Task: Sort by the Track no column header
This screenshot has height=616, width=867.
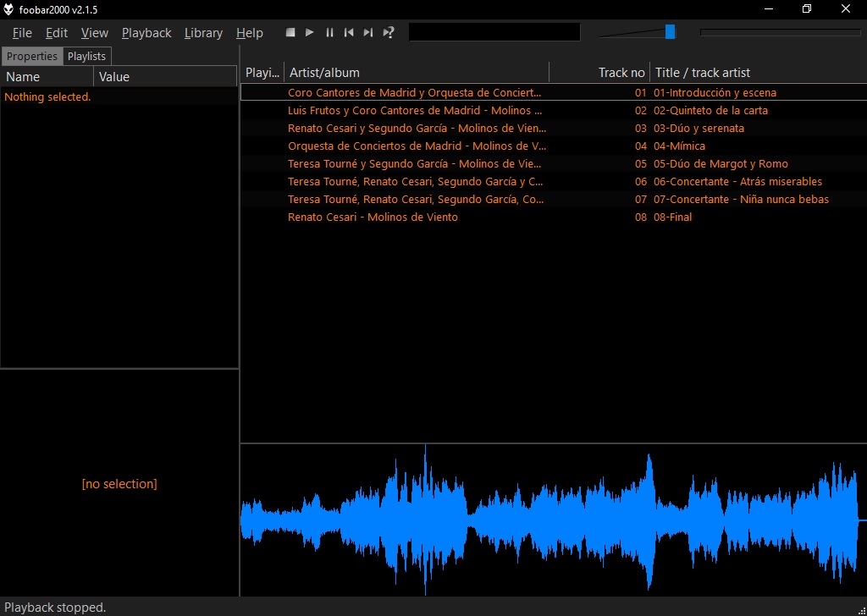Action: [x=621, y=73]
